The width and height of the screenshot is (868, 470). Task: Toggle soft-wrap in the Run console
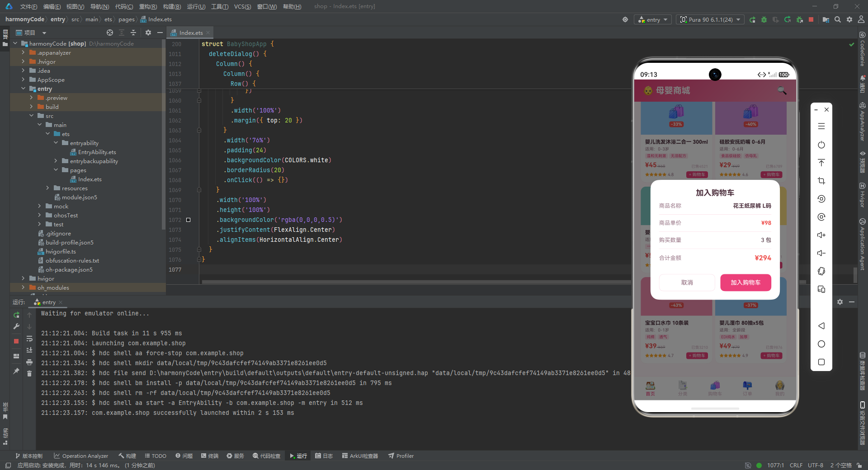[x=29, y=338]
